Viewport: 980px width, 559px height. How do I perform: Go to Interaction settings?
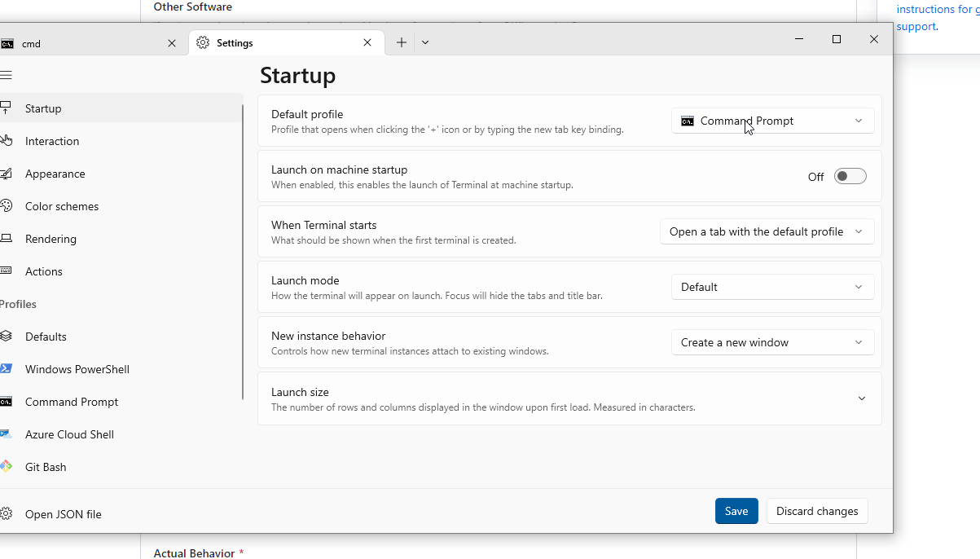pos(121,141)
